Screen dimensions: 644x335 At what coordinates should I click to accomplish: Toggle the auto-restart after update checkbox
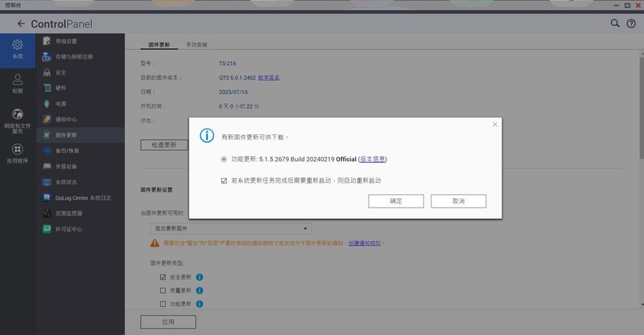(x=224, y=180)
